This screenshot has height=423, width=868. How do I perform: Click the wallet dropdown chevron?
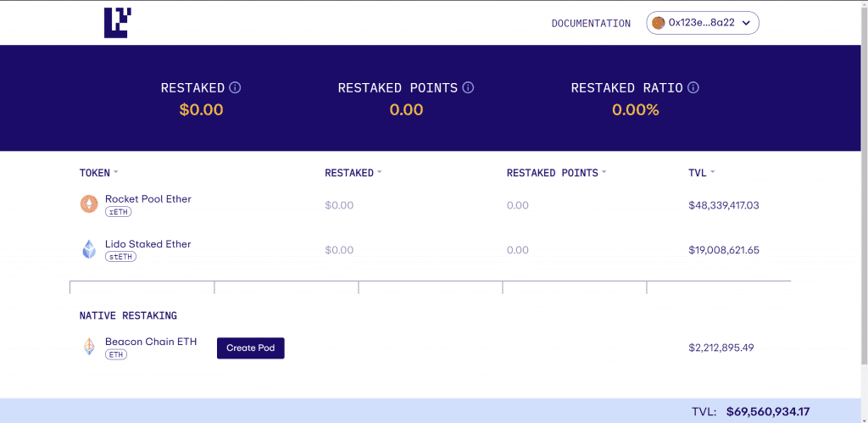(x=746, y=23)
